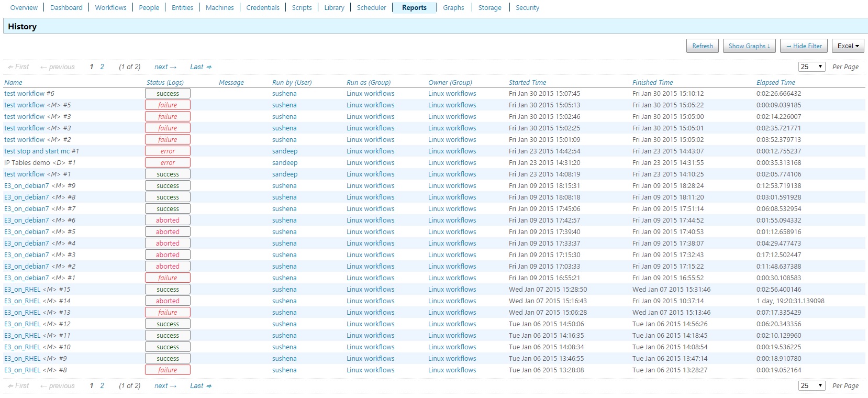Open the Graphs tab
868x398 pixels.
coord(453,7)
